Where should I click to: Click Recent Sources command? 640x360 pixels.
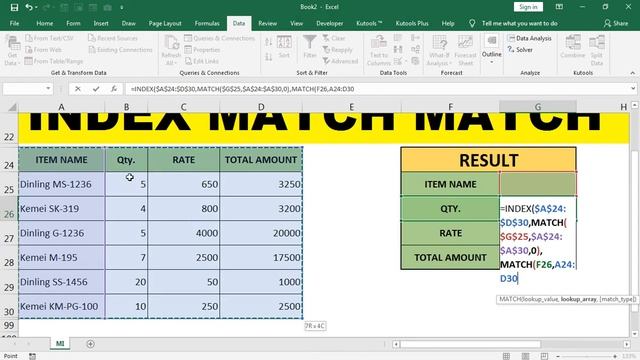tap(113, 38)
